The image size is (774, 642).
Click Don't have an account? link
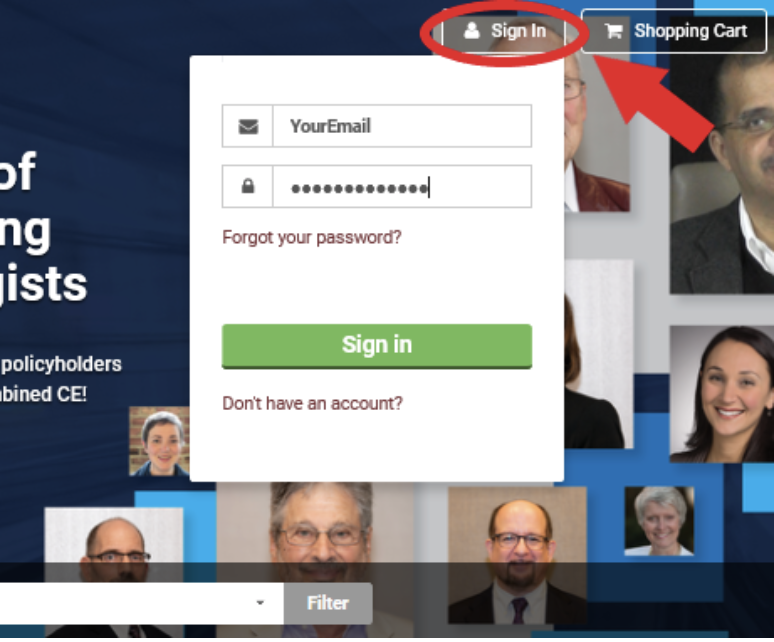[312, 403]
